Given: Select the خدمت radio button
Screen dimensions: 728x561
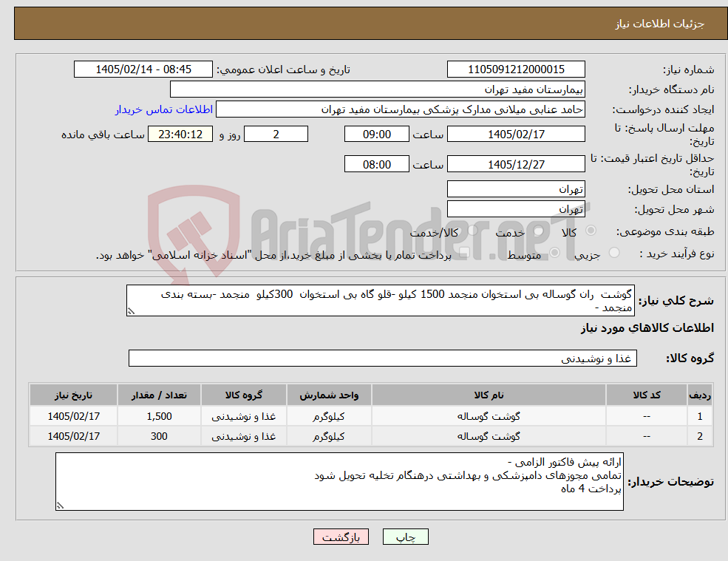Looking at the screenshot, I should [x=538, y=231].
